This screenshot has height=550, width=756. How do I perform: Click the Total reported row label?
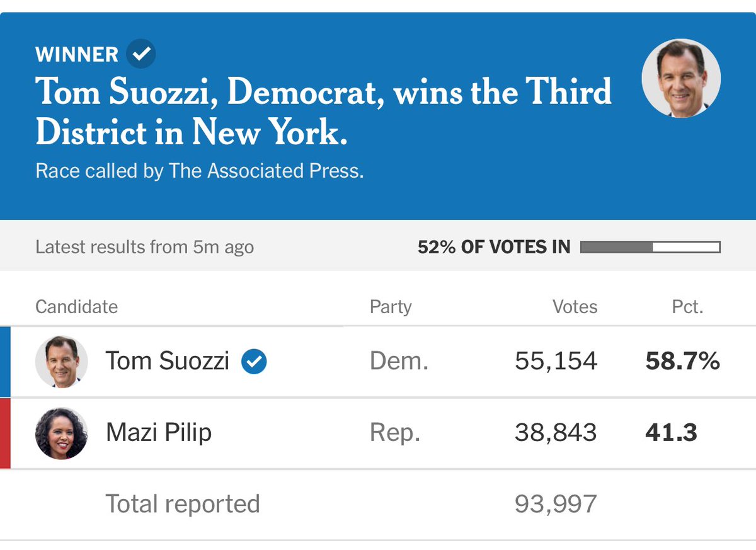point(183,504)
